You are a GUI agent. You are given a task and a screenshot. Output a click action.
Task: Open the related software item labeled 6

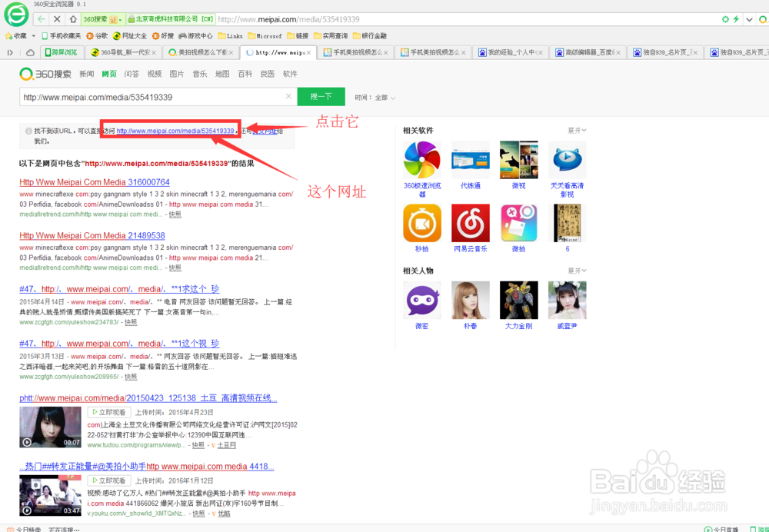(x=567, y=223)
